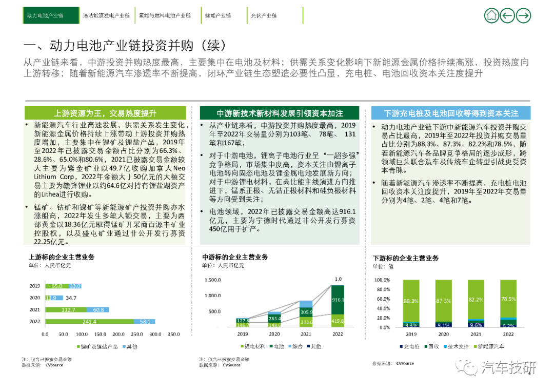This screenshot has width=554, height=392.
Task: Click the 锂矿及锂盐产品 legend swatch
Action: tap(78, 347)
